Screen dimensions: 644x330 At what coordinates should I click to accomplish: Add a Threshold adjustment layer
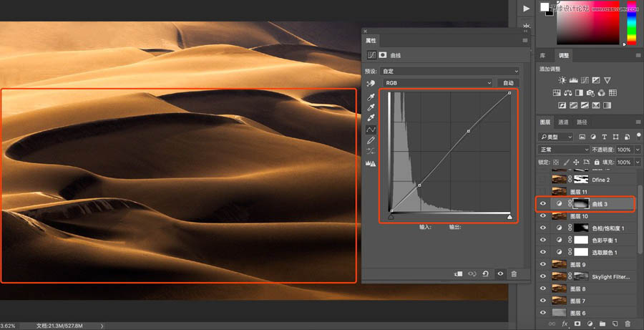click(x=585, y=106)
